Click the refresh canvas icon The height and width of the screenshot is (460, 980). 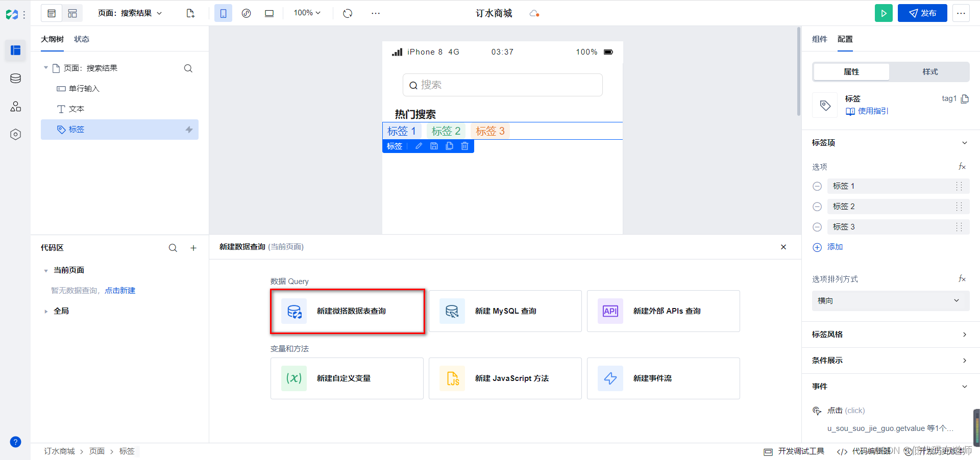(x=348, y=13)
